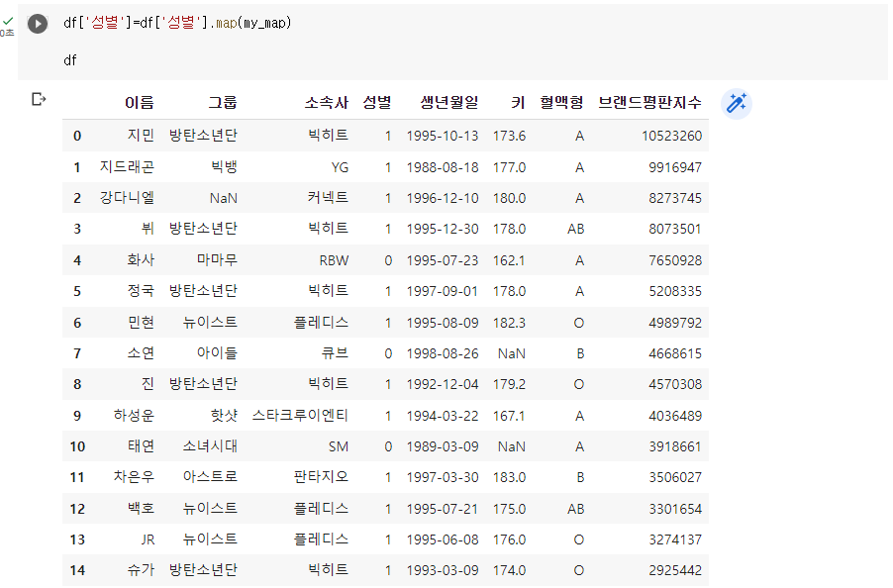Click the '그룹' column header
This screenshot has height=588, width=893.
tap(222, 103)
